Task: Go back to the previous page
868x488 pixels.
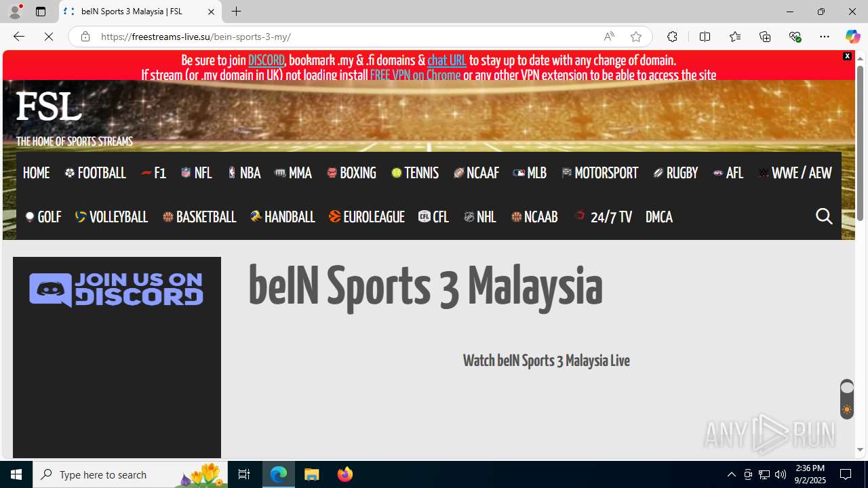Action: [19, 37]
